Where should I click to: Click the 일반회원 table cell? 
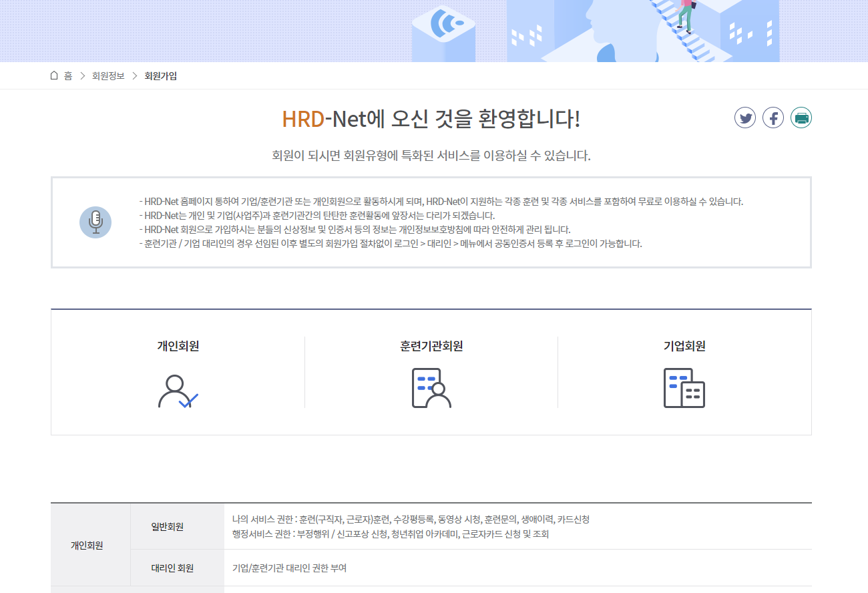pos(178,526)
